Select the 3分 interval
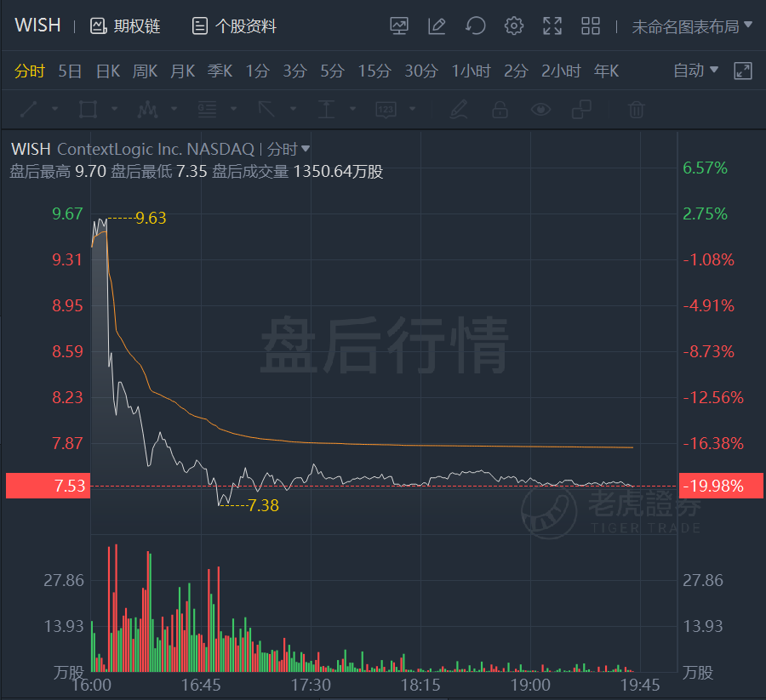The image size is (766, 700). [295, 71]
